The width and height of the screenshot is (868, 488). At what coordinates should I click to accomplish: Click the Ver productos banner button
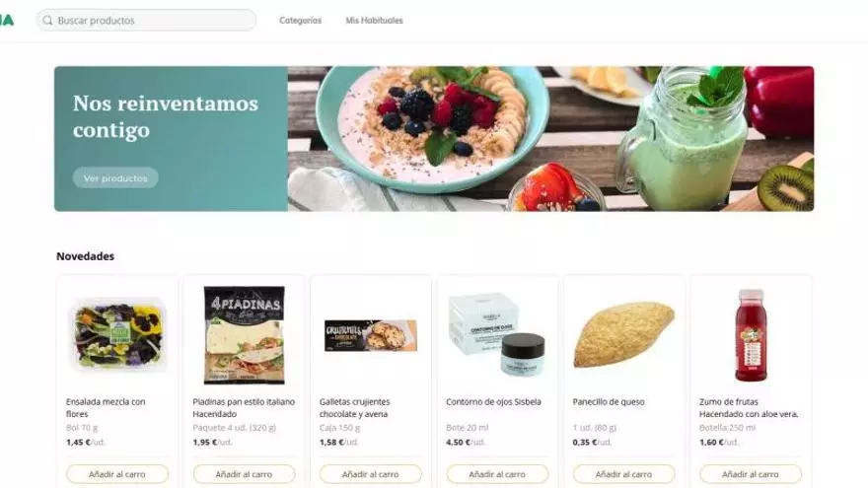pyautogui.click(x=115, y=178)
